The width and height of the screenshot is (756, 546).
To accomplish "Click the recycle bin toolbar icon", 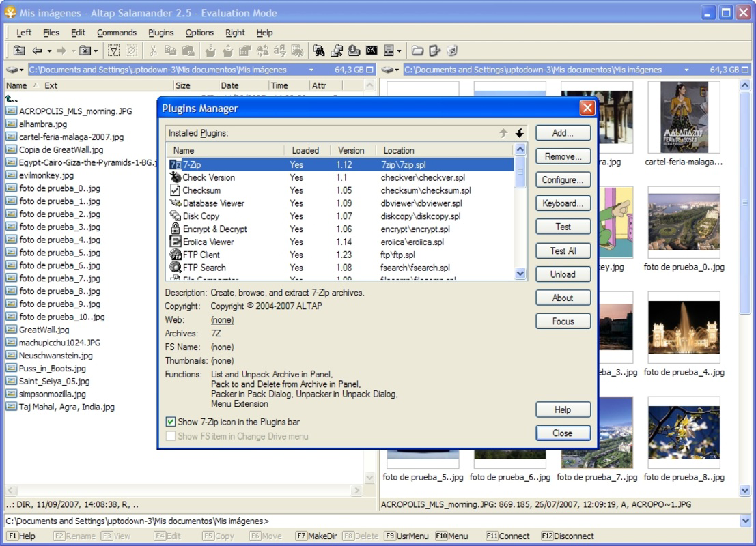I will [x=452, y=51].
